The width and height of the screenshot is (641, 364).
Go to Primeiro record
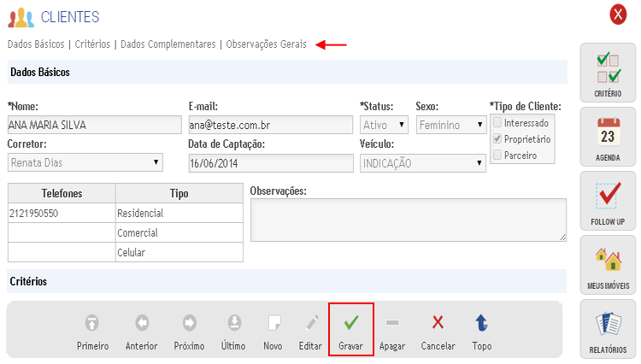point(92,323)
